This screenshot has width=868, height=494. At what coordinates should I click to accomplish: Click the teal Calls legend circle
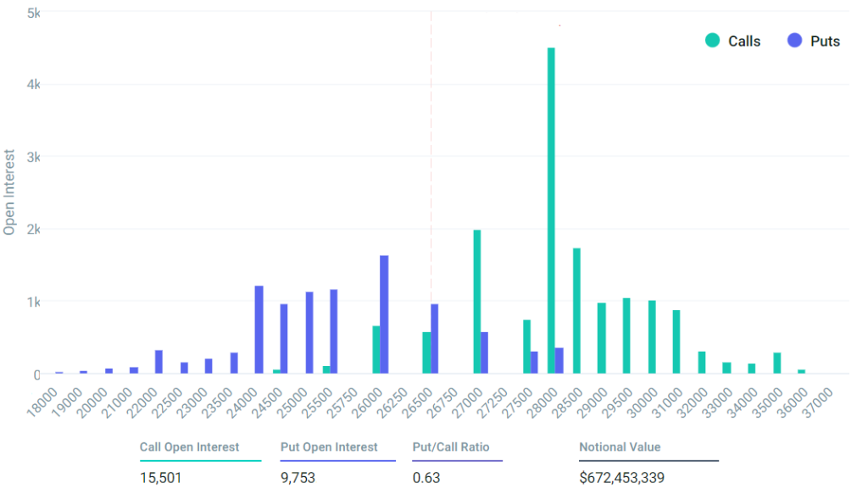pos(712,41)
